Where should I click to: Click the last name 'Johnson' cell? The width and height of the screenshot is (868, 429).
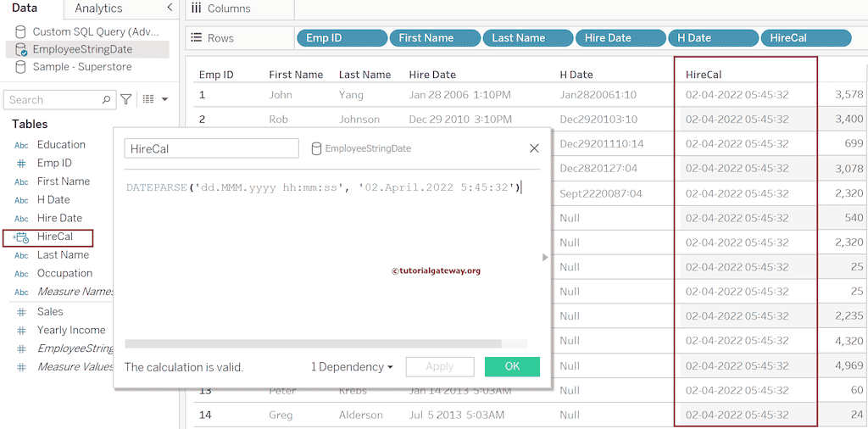[359, 120]
